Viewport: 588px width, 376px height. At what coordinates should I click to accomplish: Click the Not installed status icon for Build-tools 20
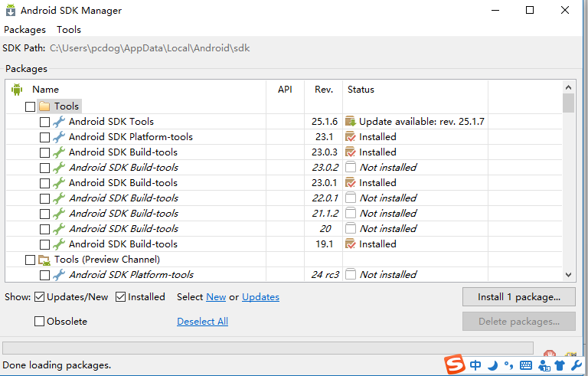[x=350, y=228]
